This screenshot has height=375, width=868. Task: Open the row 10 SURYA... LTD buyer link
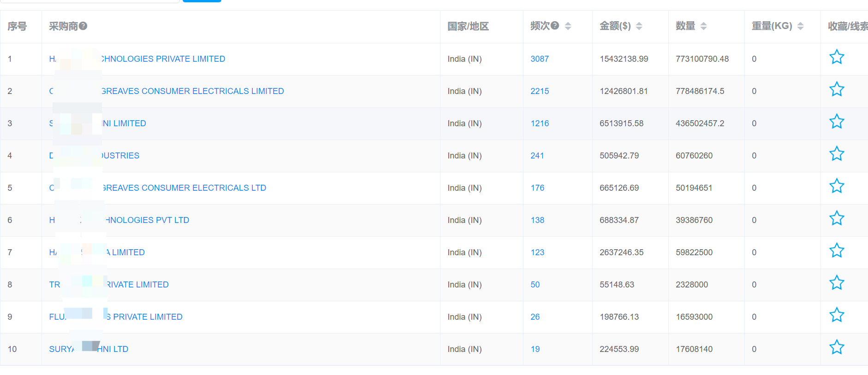click(89, 349)
